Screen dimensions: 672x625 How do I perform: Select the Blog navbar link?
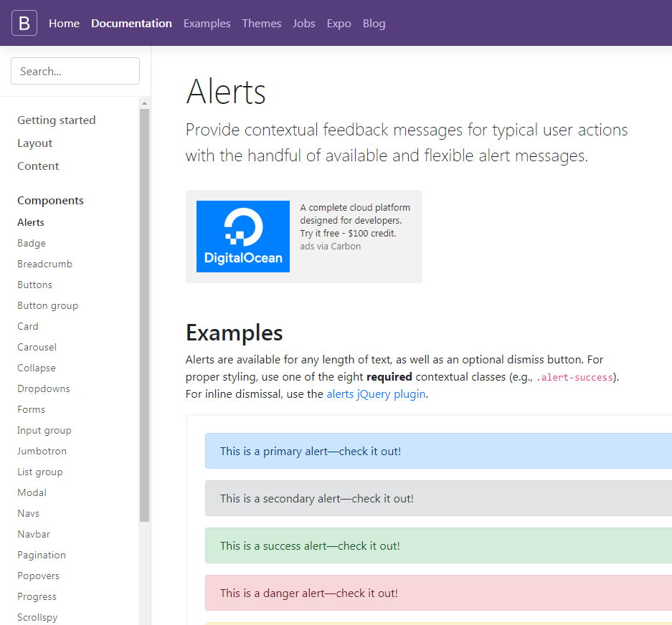374,24
